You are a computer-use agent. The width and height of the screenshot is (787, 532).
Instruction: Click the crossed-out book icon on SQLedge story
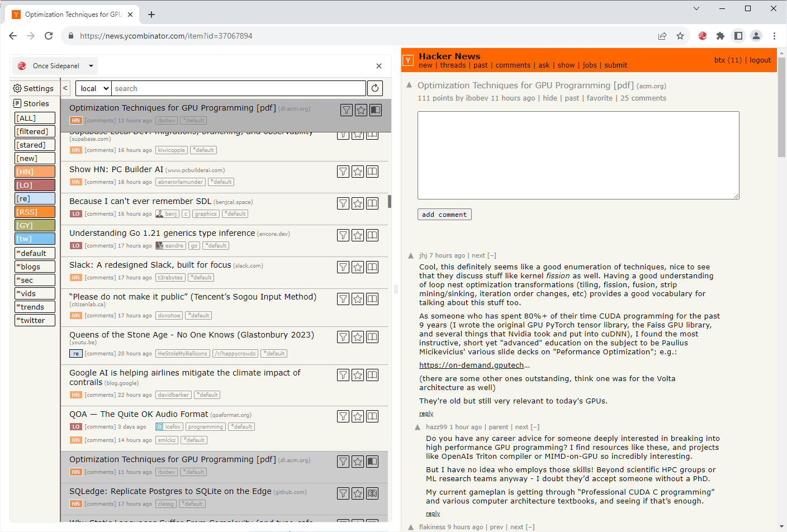click(x=372, y=493)
